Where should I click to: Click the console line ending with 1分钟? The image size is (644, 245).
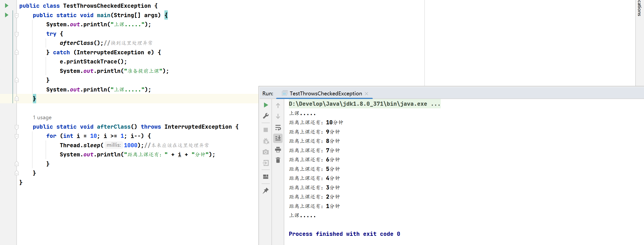pos(314,206)
